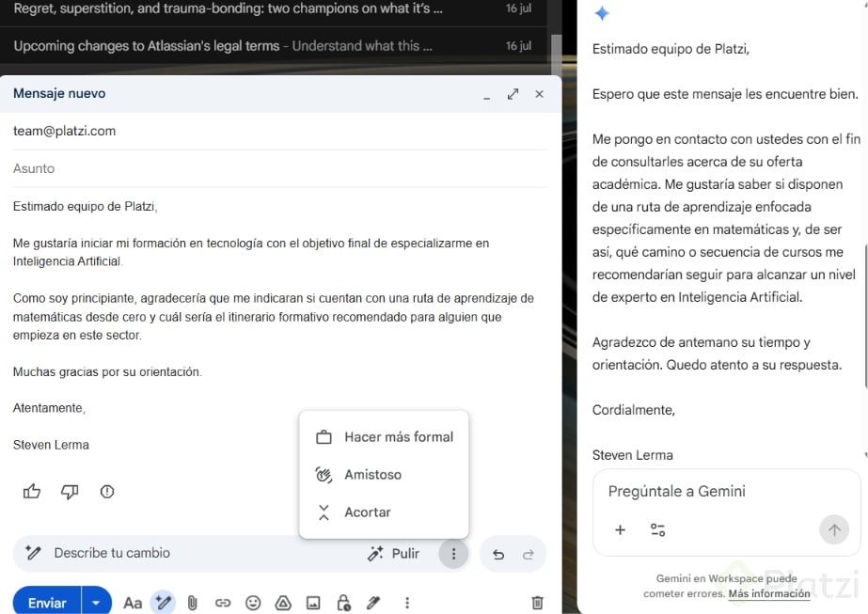
Task: Report the draft with exclamation icon
Action: 107,491
